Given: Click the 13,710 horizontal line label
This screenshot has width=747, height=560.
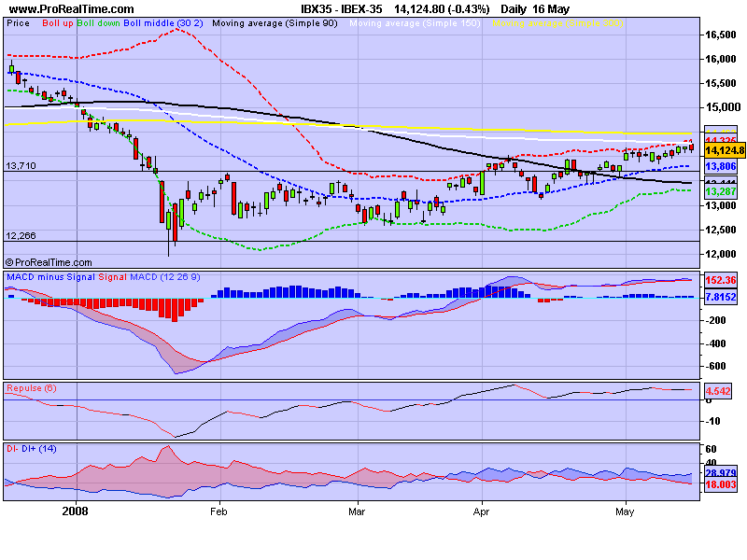Looking at the screenshot, I should (x=21, y=166).
